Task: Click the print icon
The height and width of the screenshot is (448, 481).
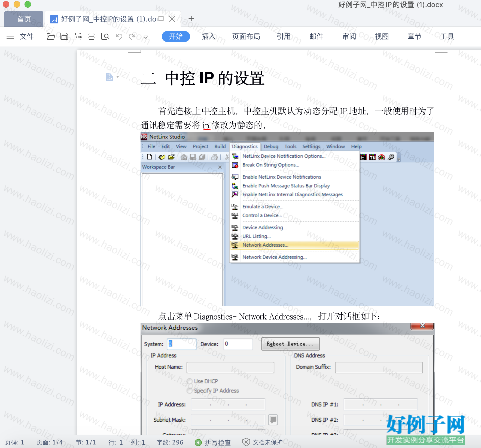Action: (x=92, y=36)
